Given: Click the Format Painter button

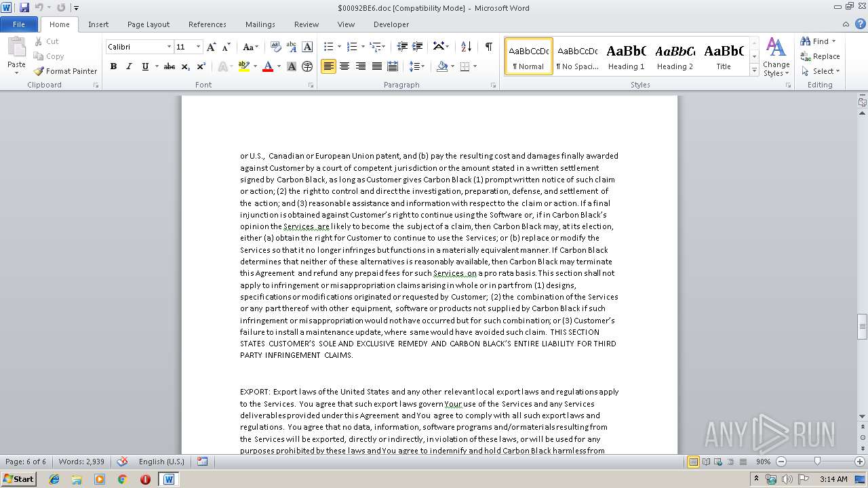Looking at the screenshot, I should pos(66,71).
